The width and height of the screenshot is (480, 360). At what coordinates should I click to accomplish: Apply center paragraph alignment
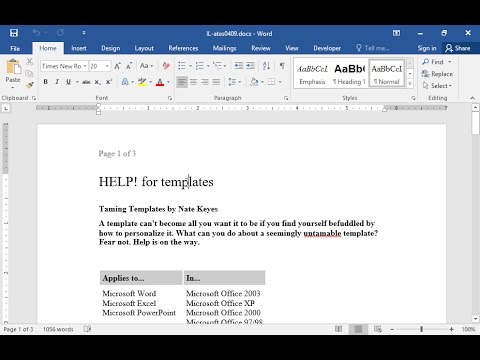pyautogui.click(x=193, y=82)
